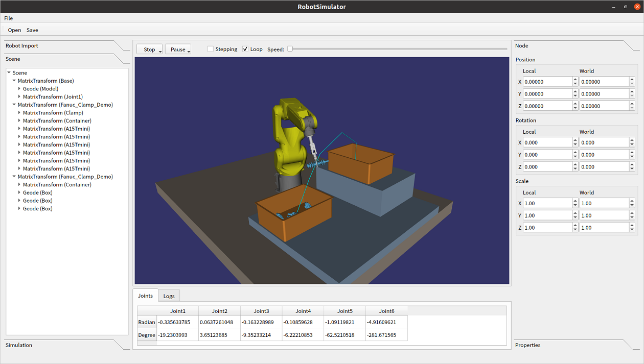Click the Position Local X input field
Screen dimensions: 644x364
547,82
